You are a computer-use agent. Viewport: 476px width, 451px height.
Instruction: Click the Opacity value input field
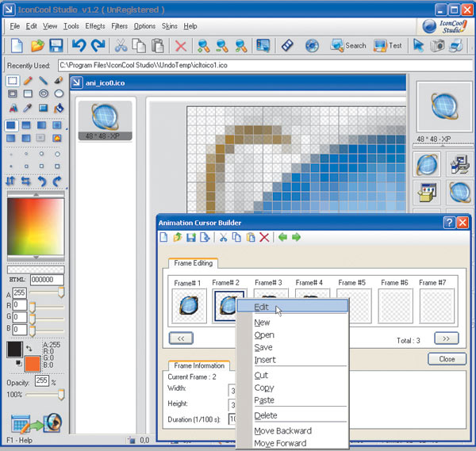coord(41,380)
